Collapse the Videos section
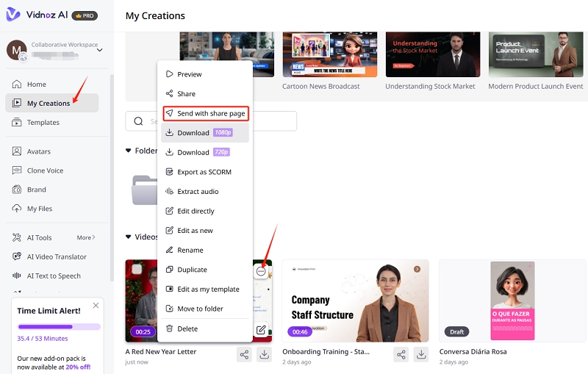This screenshot has height=374, width=588. tap(128, 237)
